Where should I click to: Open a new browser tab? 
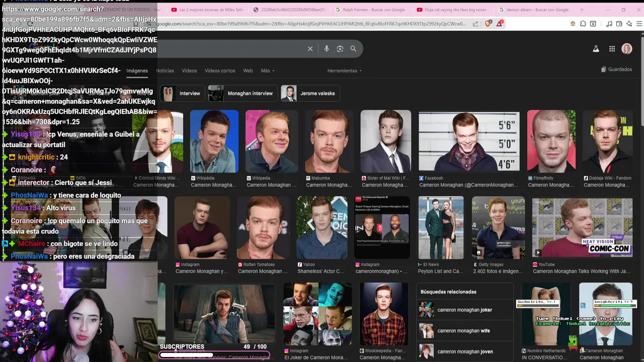(582, 10)
